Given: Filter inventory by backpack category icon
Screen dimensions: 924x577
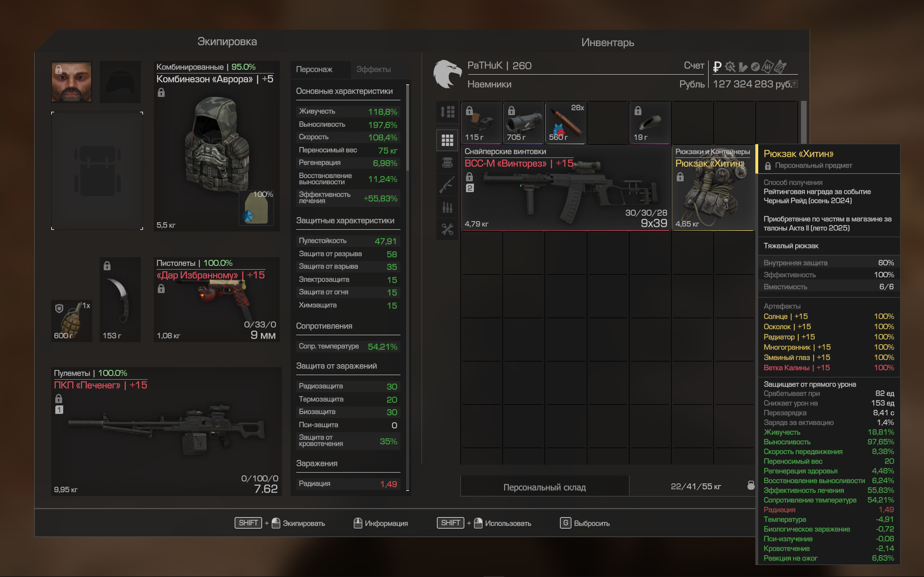Looking at the screenshot, I should [x=447, y=162].
